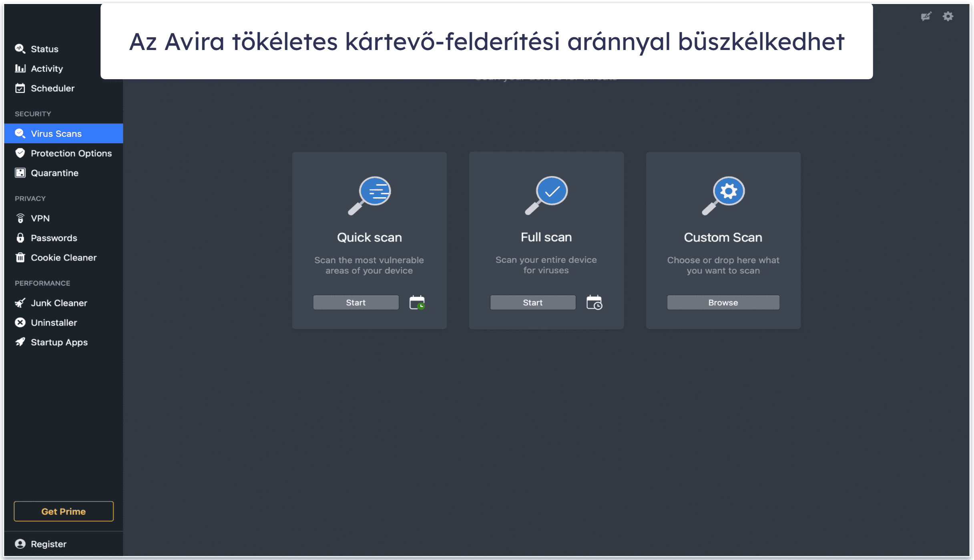This screenshot has height=560, width=974.
Task: Click the Custom Scan title text
Action: tap(723, 237)
